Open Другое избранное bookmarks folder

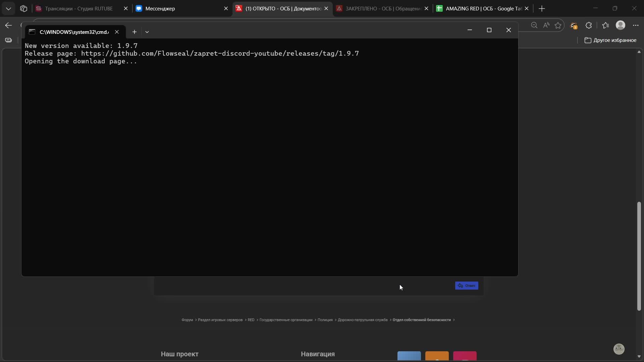click(x=610, y=40)
